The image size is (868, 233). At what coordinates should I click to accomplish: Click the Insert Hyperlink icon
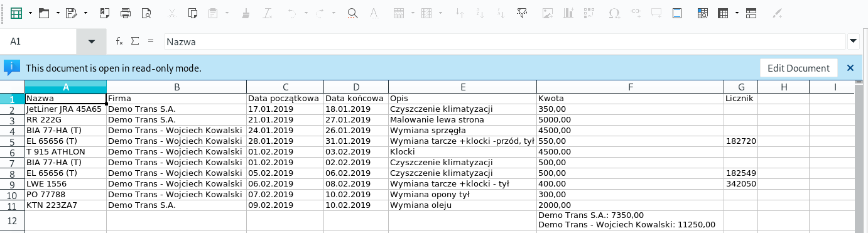tap(636, 13)
